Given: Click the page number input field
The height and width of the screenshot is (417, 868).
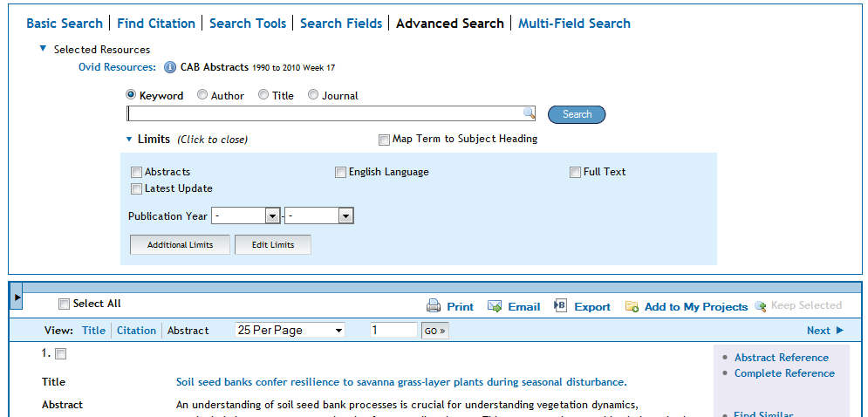Looking at the screenshot, I should [393, 330].
